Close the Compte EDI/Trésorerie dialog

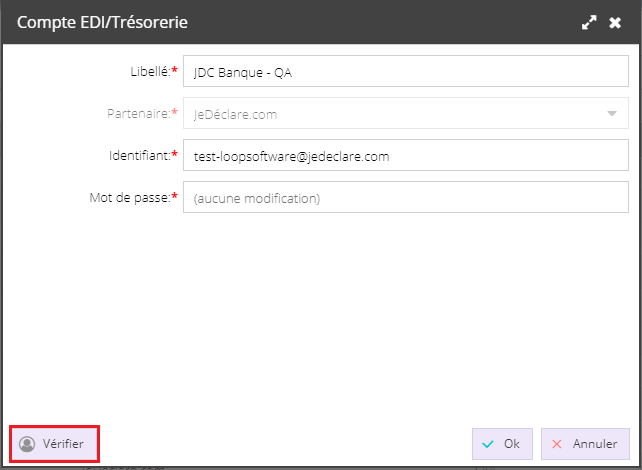615,23
